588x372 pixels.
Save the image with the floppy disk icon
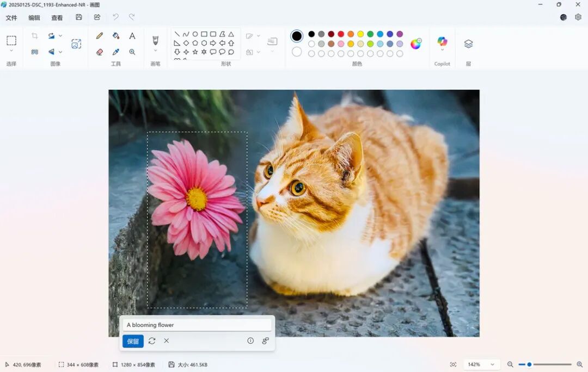pos(79,17)
